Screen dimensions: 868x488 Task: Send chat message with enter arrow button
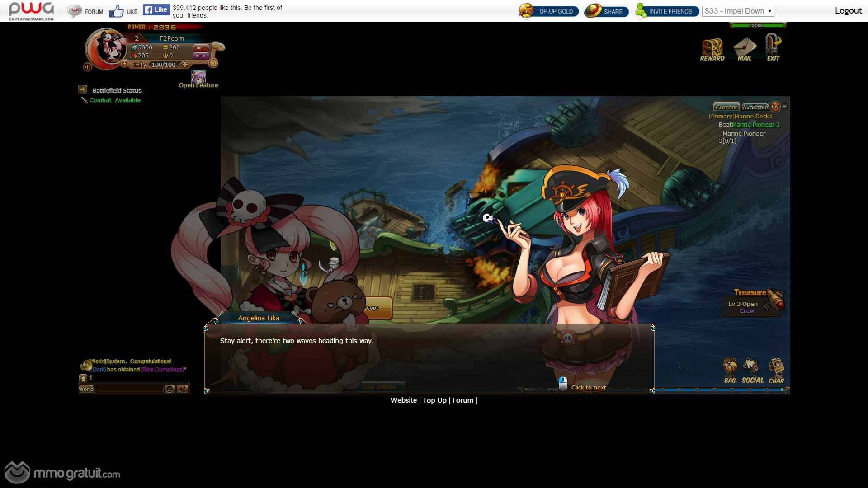click(183, 389)
